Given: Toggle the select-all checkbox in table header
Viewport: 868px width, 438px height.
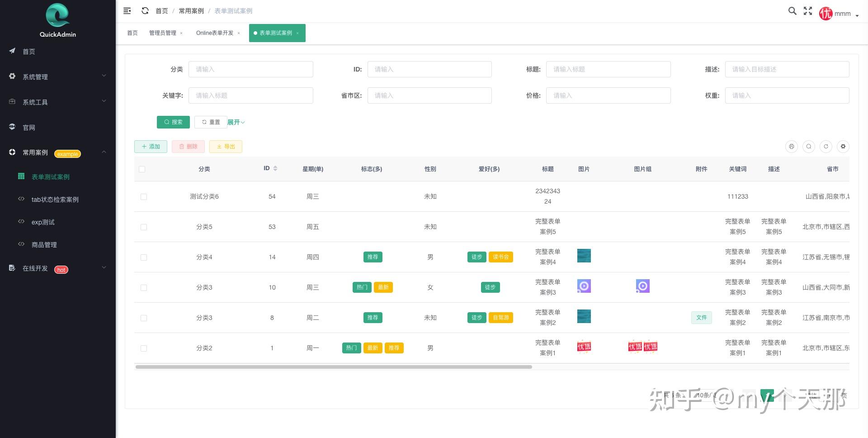Looking at the screenshot, I should point(142,169).
